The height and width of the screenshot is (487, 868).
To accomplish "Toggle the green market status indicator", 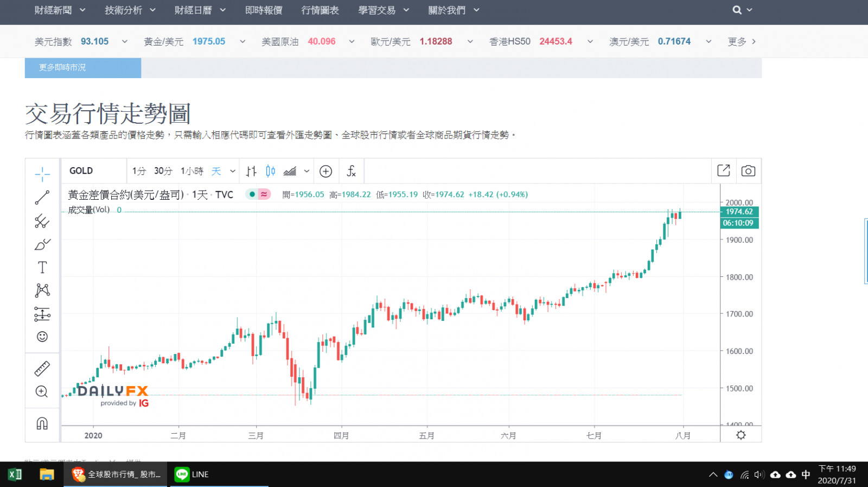I will pyautogui.click(x=252, y=194).
